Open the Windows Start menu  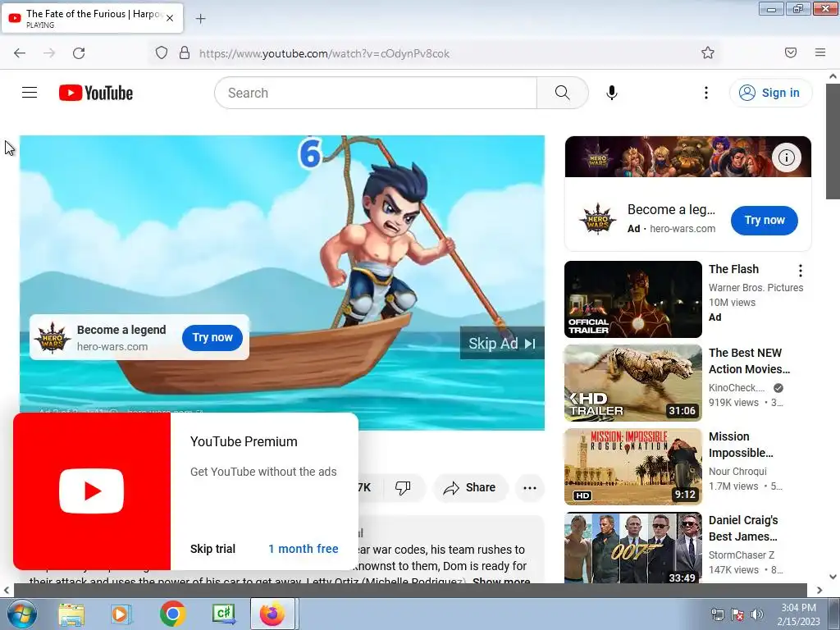point(21,614)
